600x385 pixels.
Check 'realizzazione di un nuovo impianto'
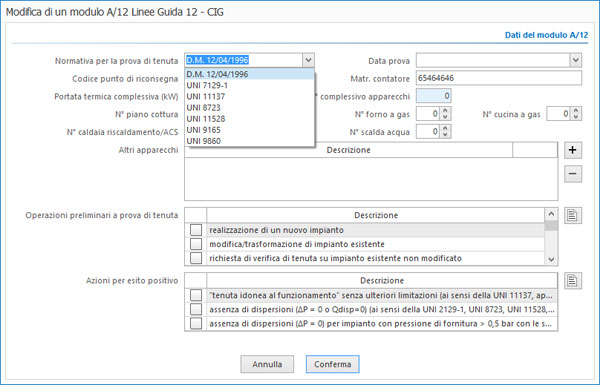(x=196, y=230)
